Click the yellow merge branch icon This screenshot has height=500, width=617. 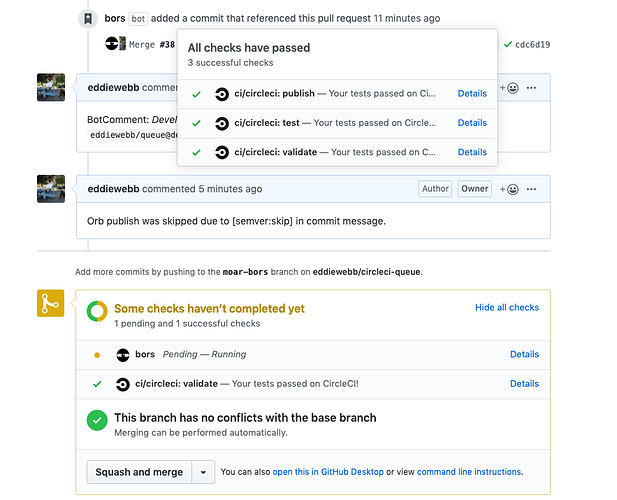pos(52,303)
